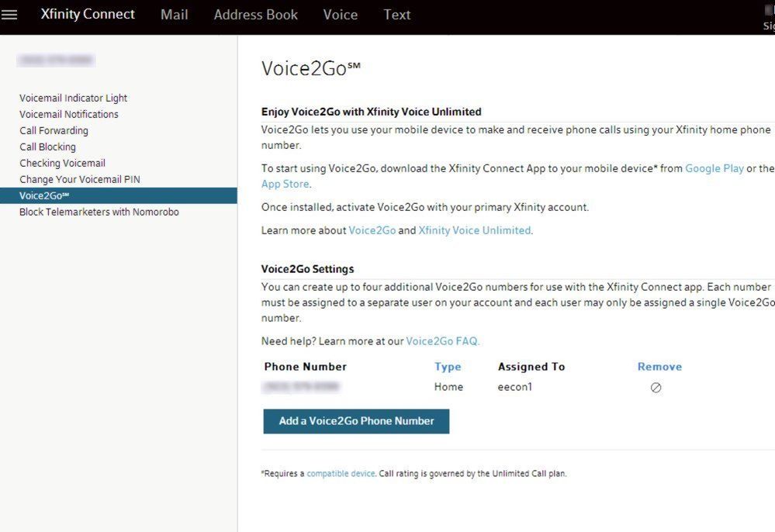The width and height of the screenshot is (775, 532).
Task: Select Block Telemarketers with Nomorobo
Action: coord(99,212)
